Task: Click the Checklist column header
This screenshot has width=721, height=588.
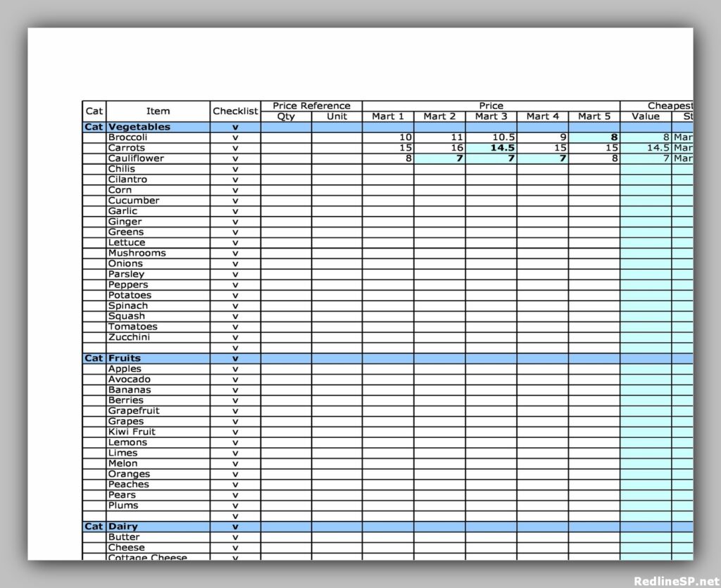Action: click(235, 111)
